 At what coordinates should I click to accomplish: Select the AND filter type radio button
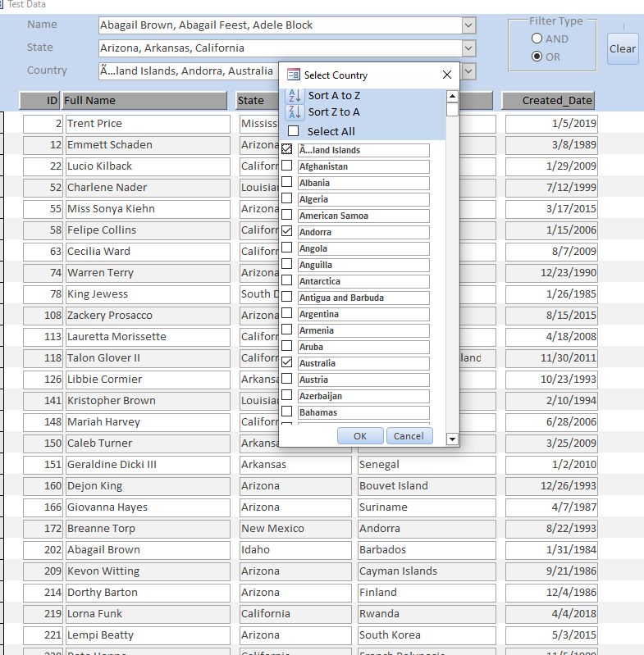coord(537,39)
